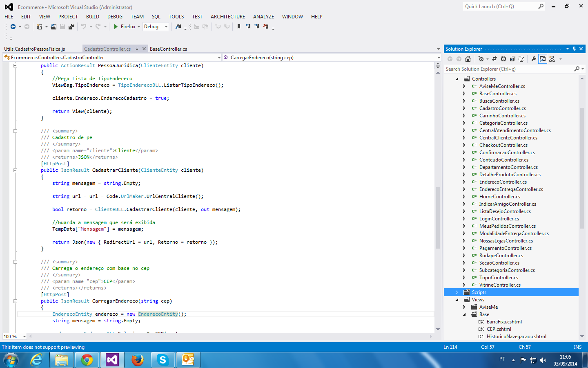Open the Firefox browser selection dropdown arrow
The height and width of the screenshot is (368, 588).
click(x=139, y=27)
